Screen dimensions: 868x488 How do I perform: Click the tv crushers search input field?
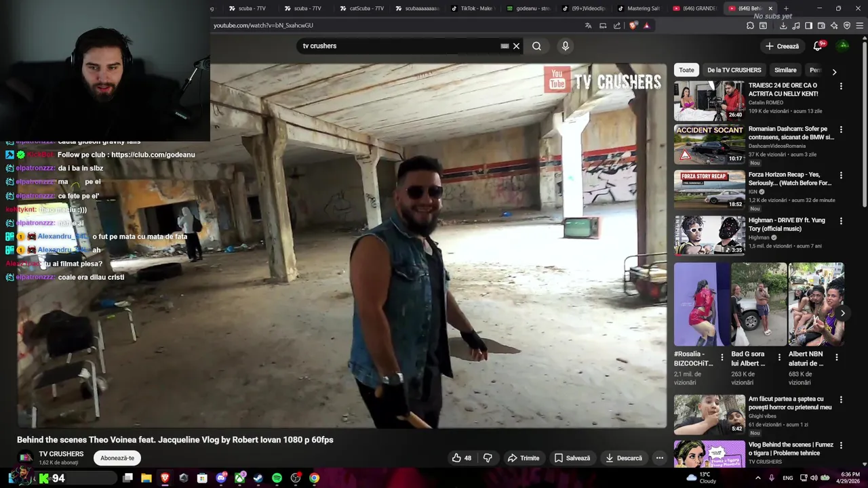399,46
